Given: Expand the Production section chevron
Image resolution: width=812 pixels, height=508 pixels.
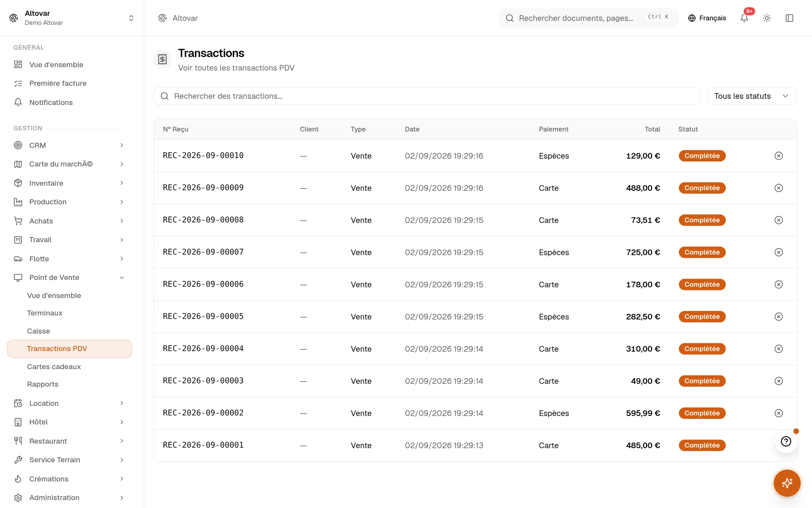Looking at the screenshot, I should [122, 202].
